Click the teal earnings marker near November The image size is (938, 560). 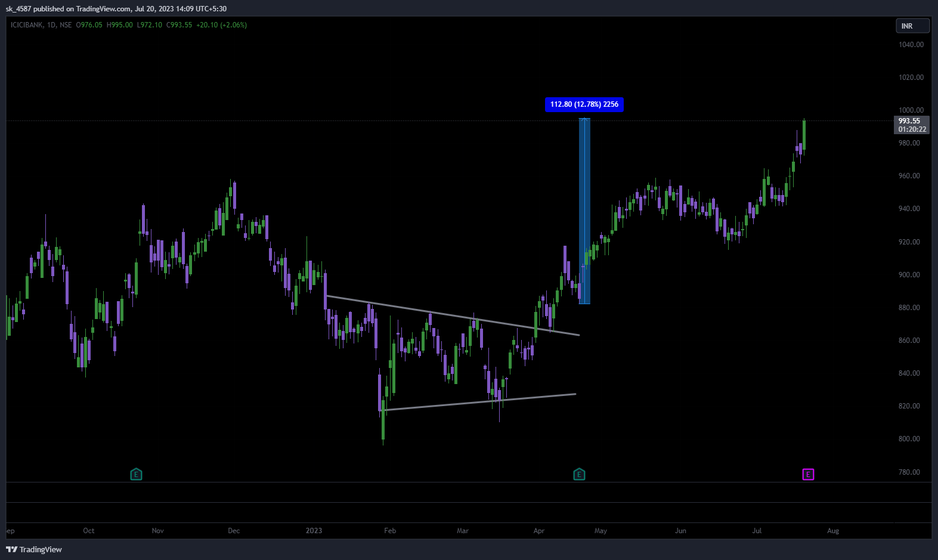(136, 474)
